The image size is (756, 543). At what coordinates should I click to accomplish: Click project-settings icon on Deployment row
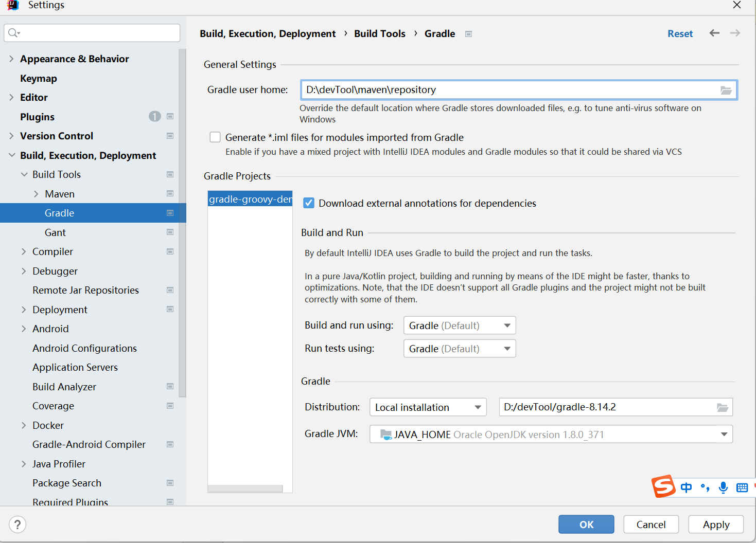(x=170, y=310)
